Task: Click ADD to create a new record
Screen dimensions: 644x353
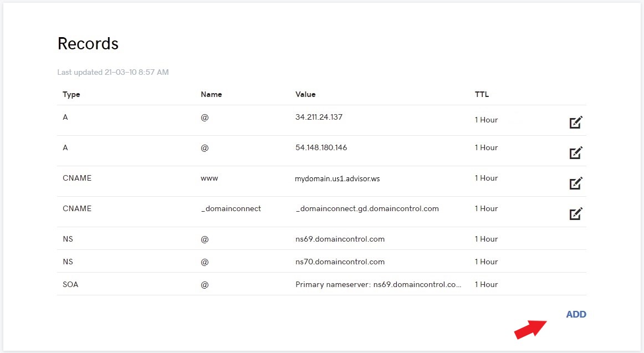Action: (x=576, y=314)
